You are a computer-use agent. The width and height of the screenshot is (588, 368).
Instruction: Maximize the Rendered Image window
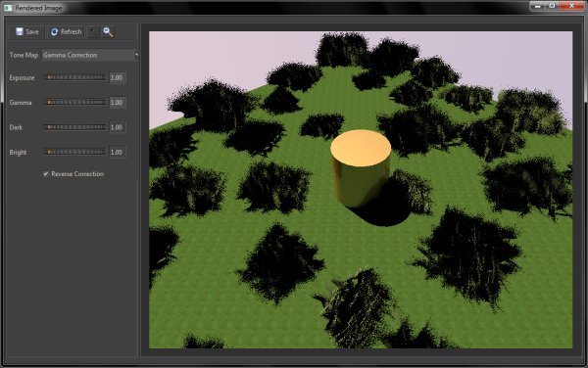(x=552, y=6)
